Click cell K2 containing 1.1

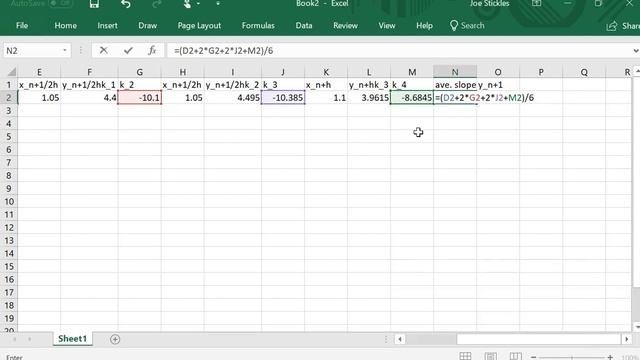click(x=326, y=98)
